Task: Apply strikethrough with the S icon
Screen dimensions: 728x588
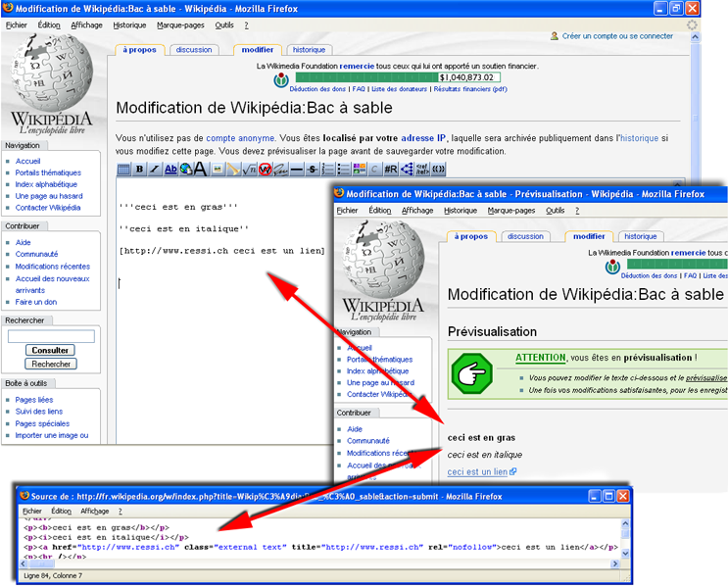Action: coord(313,170)
